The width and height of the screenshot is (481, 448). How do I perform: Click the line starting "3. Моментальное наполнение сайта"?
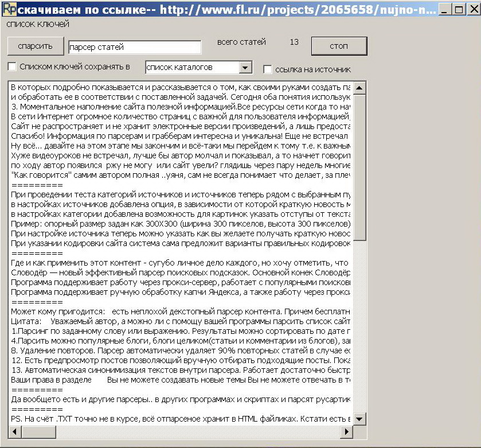click(181, 107)
